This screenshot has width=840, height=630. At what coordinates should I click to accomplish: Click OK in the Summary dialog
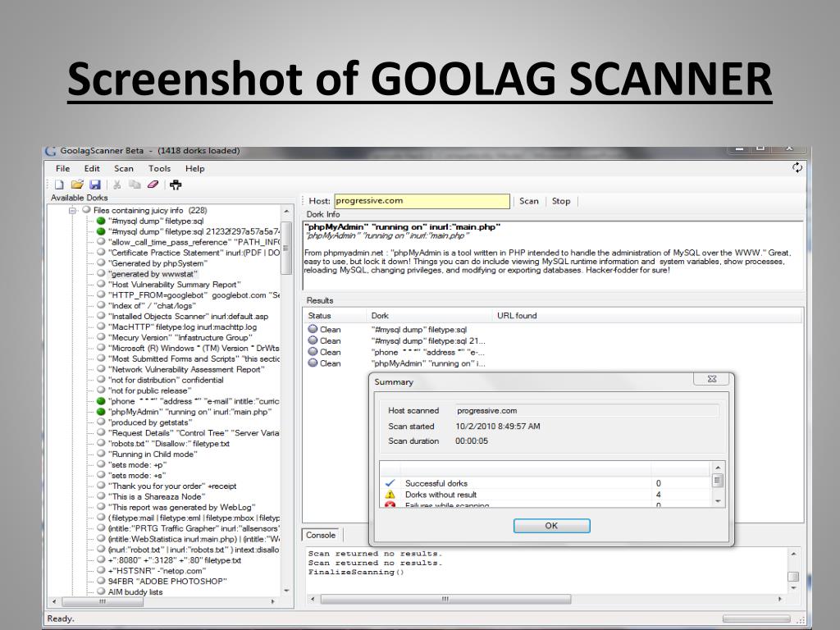[x=551, y=526]
